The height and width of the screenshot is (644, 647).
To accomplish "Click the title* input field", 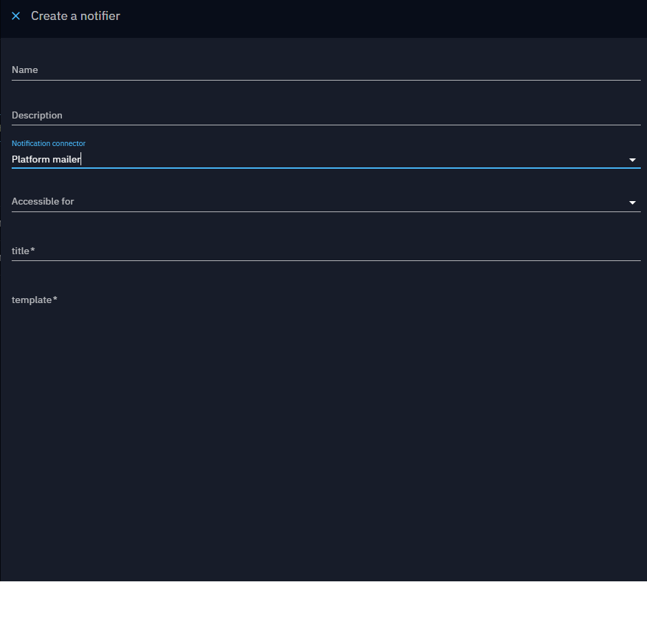I will pyautogui.click(x=326, y=251).
